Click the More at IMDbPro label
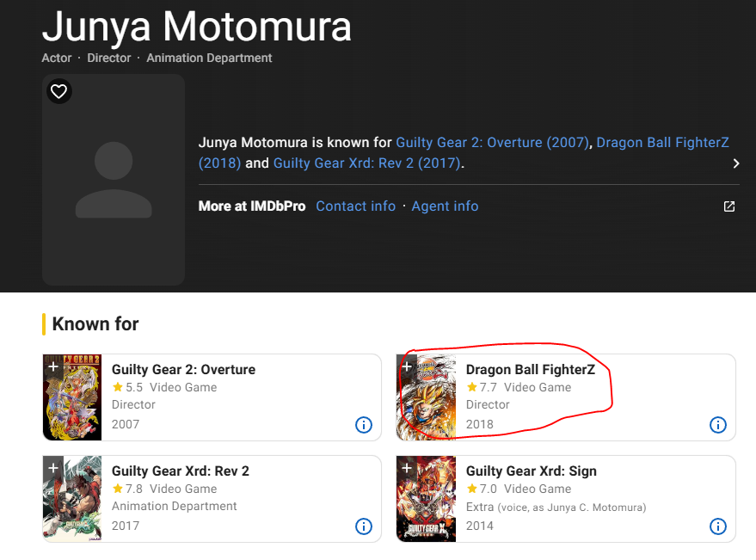Image resolution: width=756 pixels, height=560 pixels. pyautogui.click(x=252, y=206)
